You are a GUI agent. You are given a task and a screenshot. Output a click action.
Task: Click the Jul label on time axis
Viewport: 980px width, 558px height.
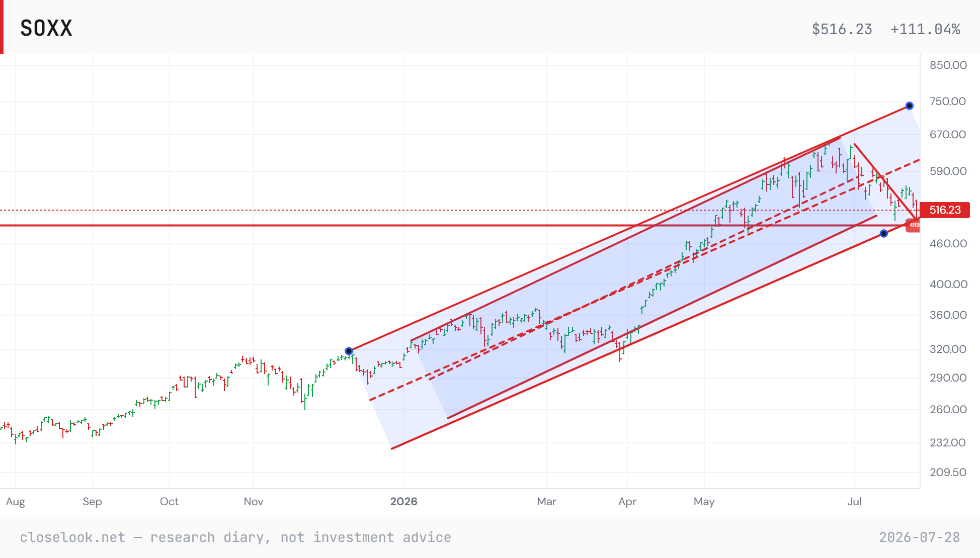tap(854, 502)
